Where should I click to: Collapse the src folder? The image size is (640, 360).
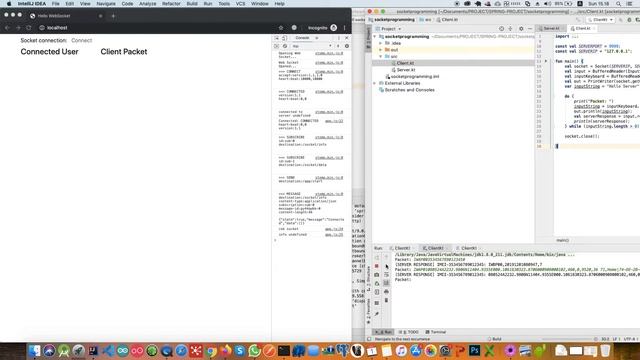click(381, 56)
